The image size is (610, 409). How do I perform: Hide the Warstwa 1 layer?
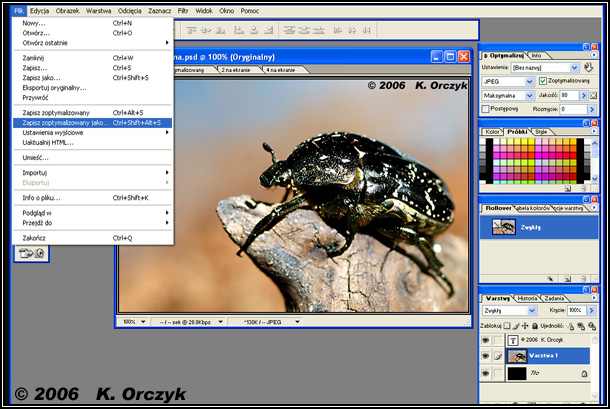click(x=487, y=355)
